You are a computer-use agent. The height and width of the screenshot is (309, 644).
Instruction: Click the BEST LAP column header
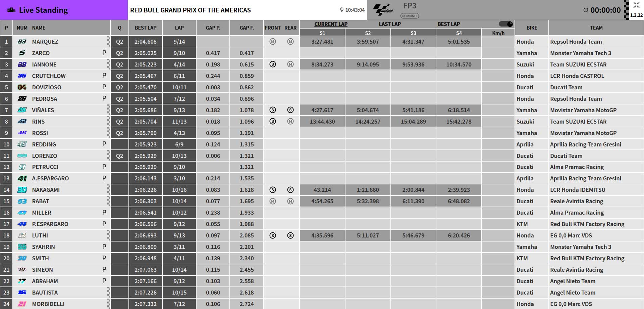146,28
